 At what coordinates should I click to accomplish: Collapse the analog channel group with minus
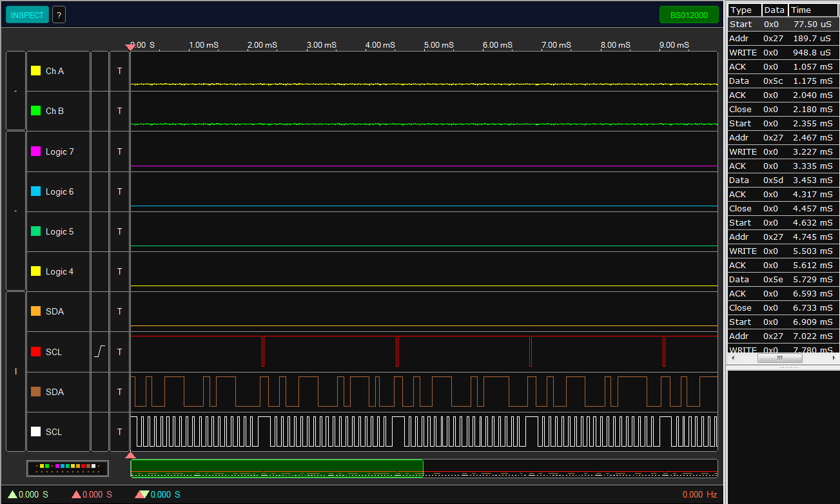tap(15, 91)
